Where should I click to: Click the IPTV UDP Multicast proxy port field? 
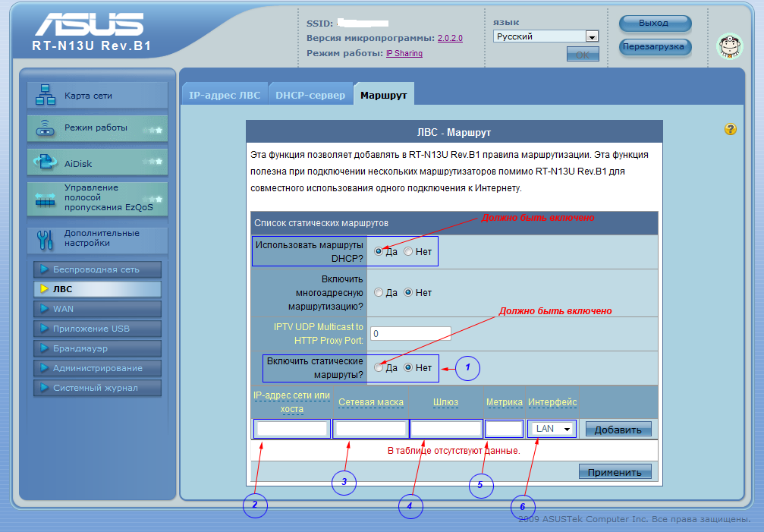410,333
